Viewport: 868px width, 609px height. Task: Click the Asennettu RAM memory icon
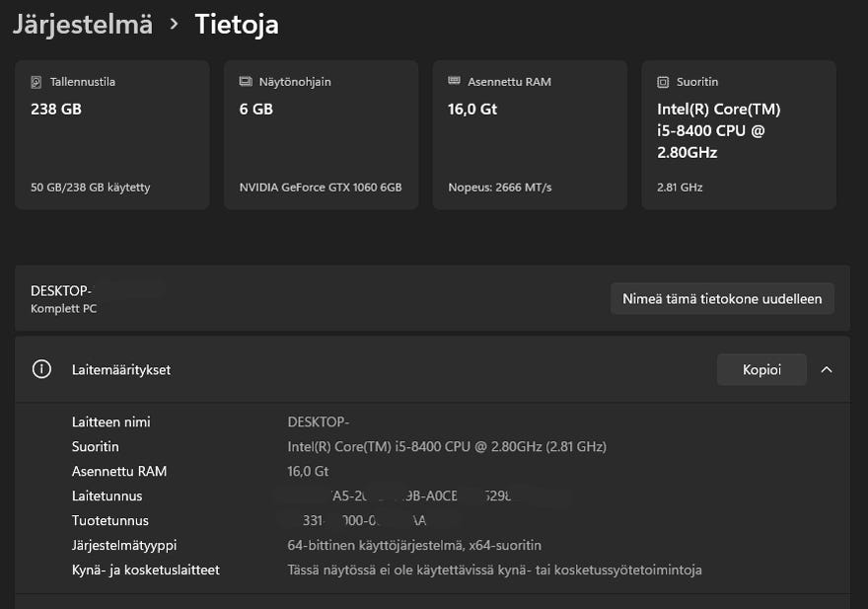click(454, 81)
